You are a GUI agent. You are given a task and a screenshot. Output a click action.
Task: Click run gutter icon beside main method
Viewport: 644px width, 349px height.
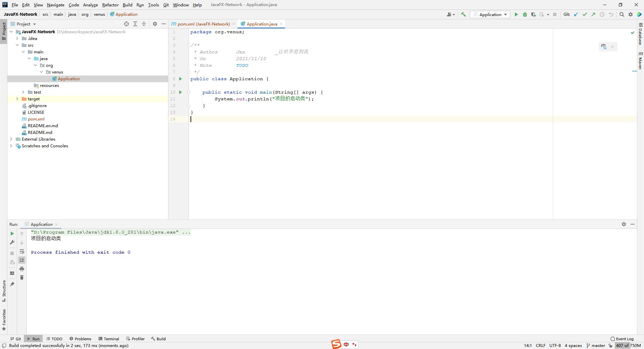180,92
